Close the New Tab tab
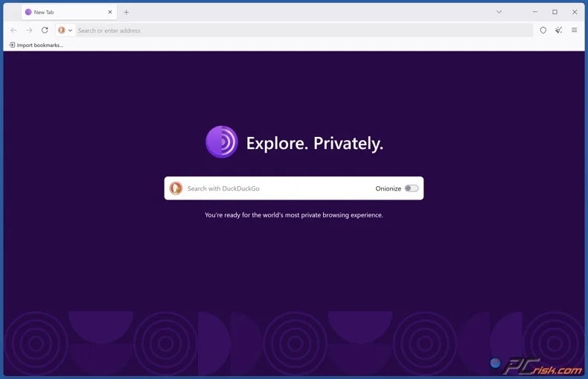The width and height of the screenshot is (588, 379). [110, 12]
